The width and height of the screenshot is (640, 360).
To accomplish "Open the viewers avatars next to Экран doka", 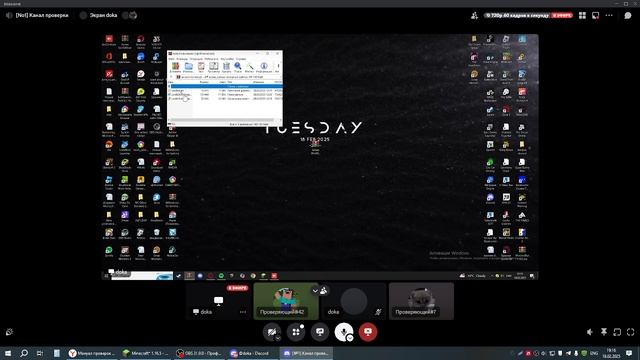I will pyautogui.click(x=129, y=15).
